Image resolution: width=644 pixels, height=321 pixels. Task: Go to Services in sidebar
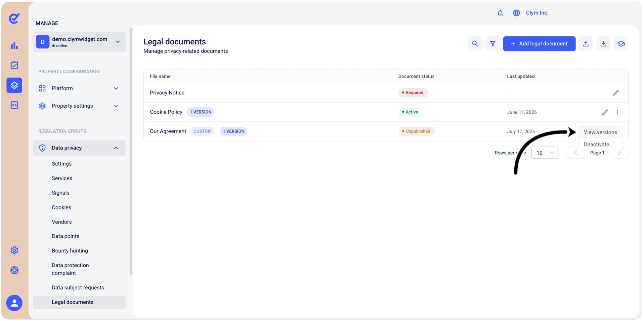tap(62, 178)
